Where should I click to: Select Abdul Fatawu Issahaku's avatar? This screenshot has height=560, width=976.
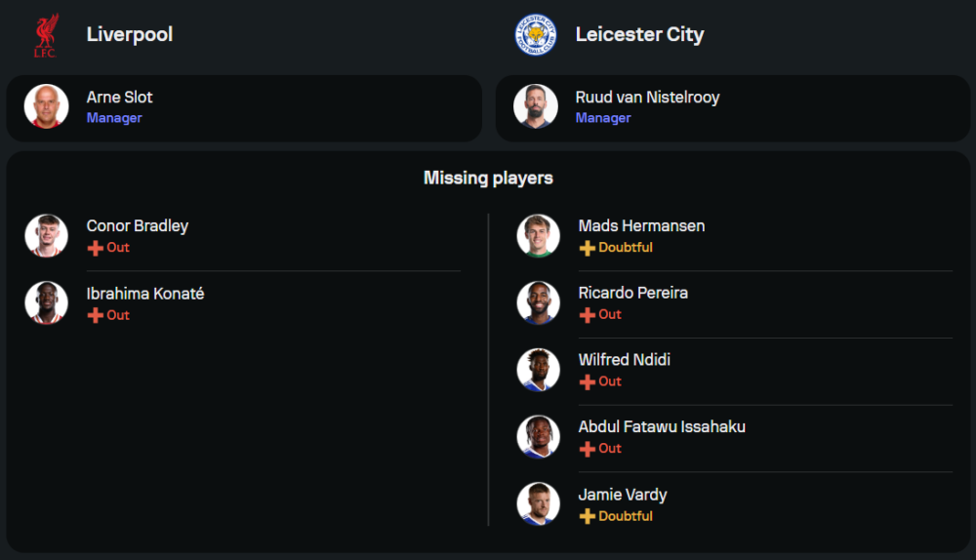538,436
